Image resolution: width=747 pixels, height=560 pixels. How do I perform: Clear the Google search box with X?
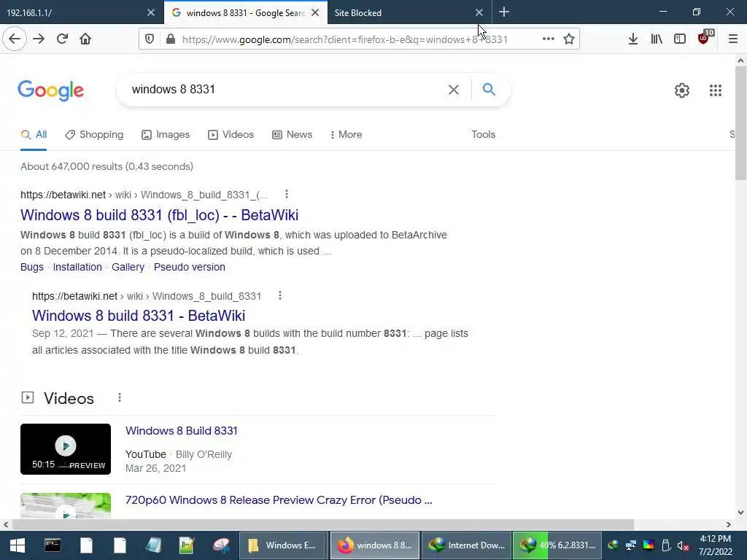[454, 90]
